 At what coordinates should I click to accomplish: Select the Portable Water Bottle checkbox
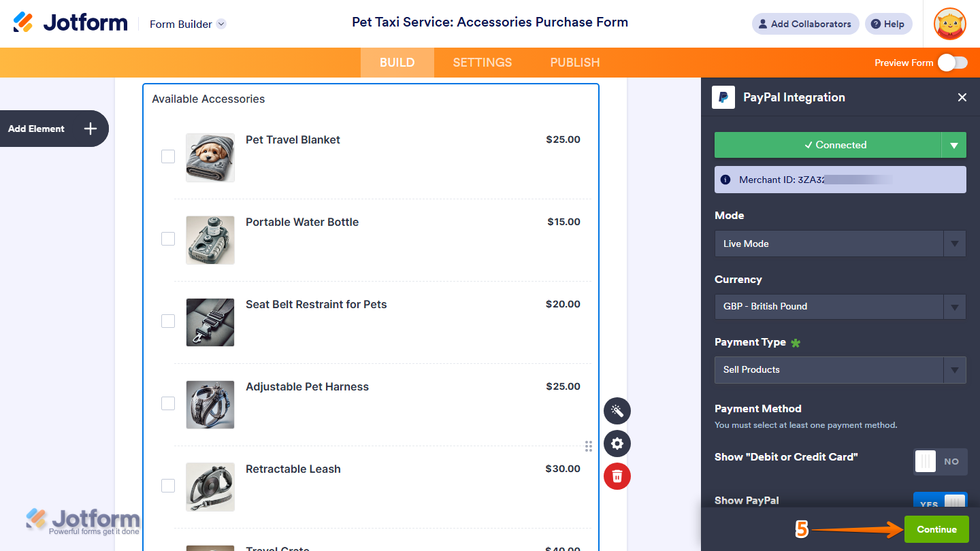tap(168, 239)
